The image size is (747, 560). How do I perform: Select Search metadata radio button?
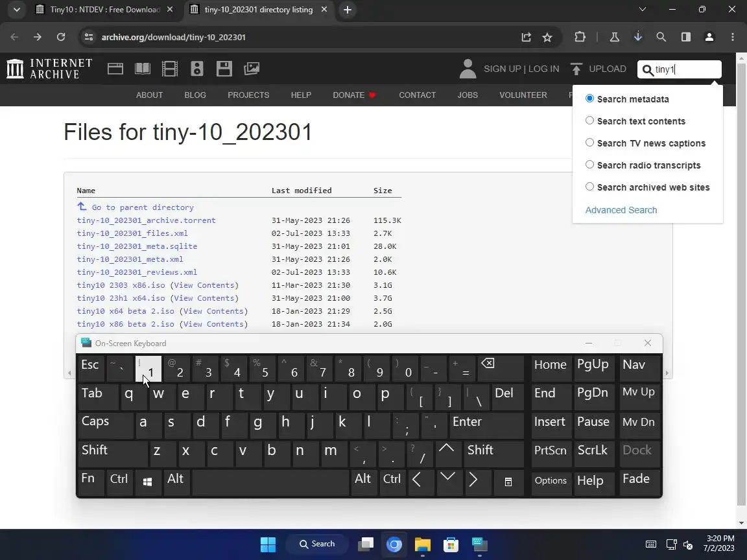tap(589, 99)
